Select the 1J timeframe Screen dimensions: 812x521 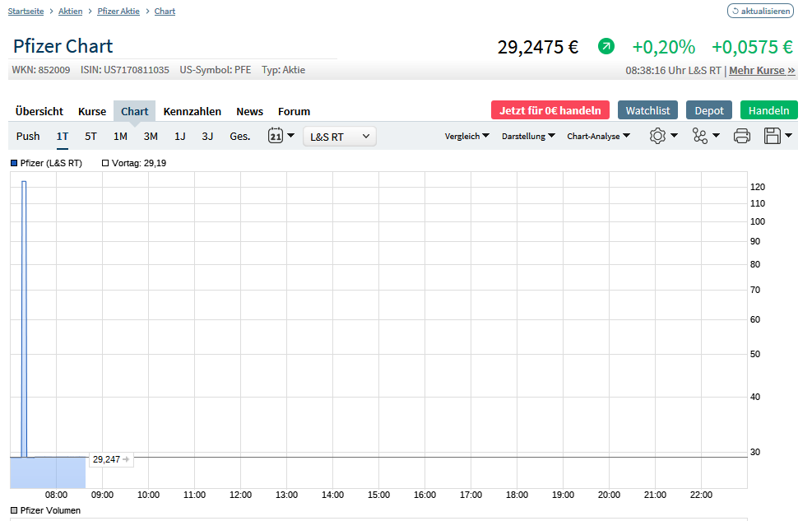point(179,136)
